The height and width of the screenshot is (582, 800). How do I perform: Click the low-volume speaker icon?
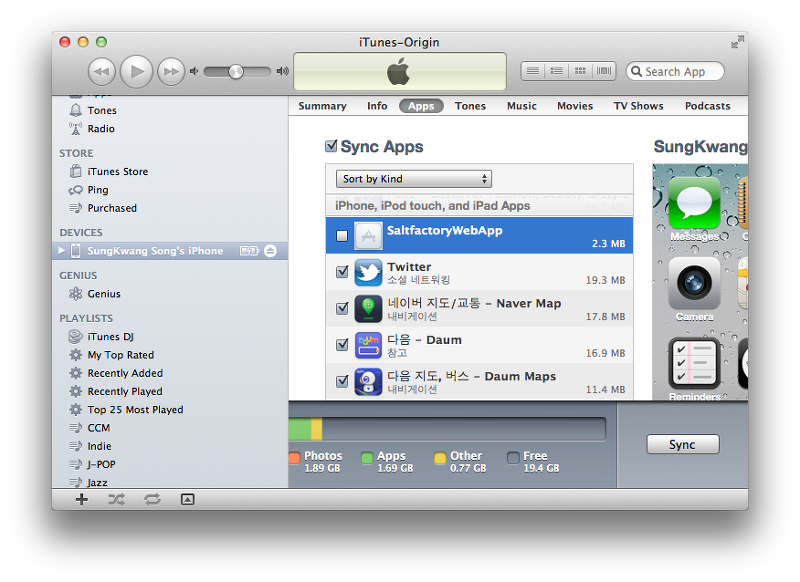(194, 71)
